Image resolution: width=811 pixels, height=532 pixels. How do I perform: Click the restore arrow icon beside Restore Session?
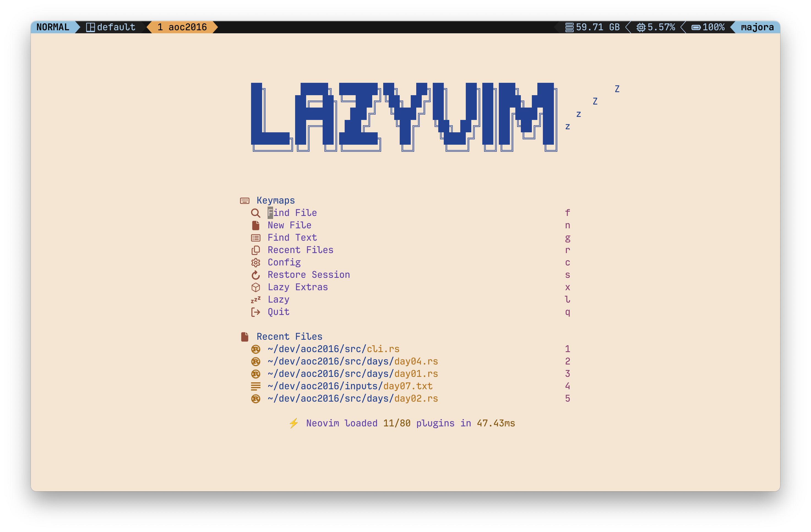(255, 275)
